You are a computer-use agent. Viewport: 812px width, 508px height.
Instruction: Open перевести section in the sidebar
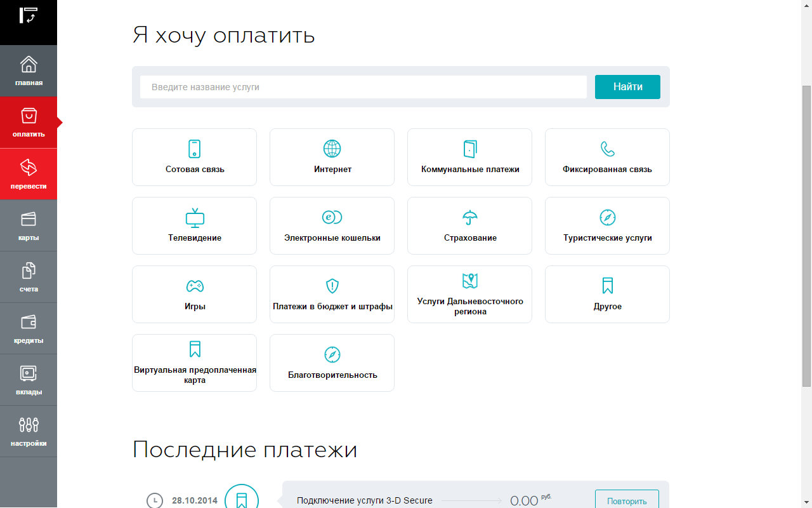click(x=29, y=174)
